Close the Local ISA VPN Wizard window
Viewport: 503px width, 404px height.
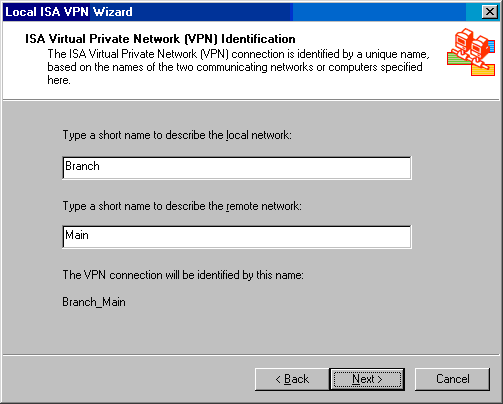point(490,12)
